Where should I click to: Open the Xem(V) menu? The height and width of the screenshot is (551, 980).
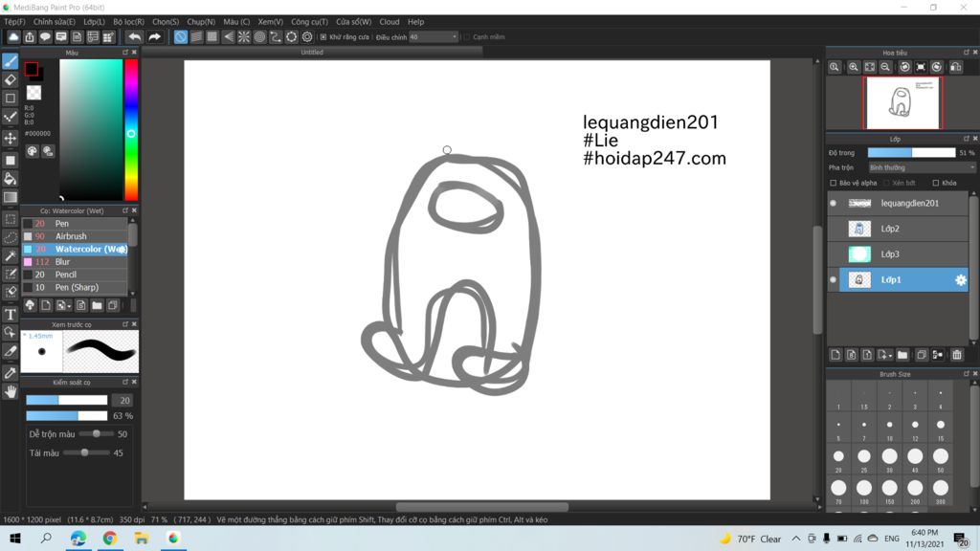271,22
